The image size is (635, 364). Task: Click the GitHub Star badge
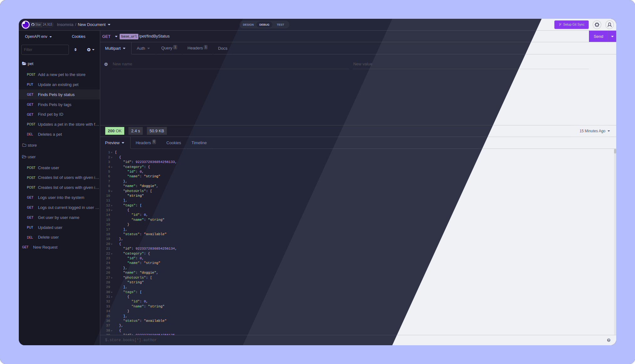pos(42,25)
